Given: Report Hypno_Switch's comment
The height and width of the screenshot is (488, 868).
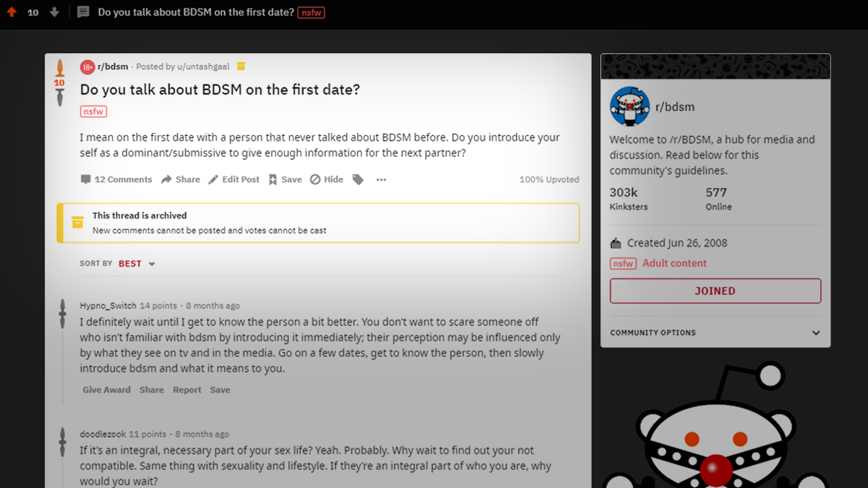Looking at the screenshot, I should 187,390.
